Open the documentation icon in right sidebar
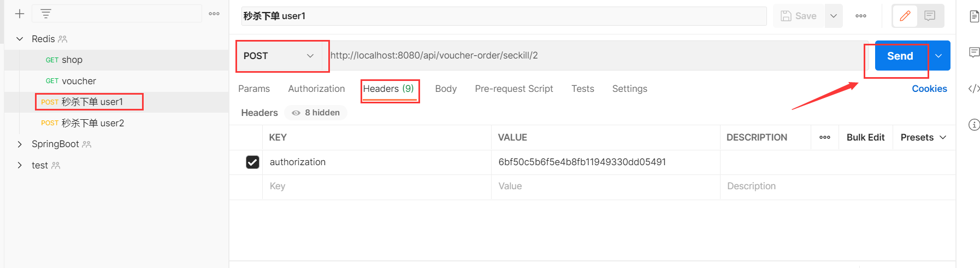This screenshot has width=980, height=268. pos(974,16)
